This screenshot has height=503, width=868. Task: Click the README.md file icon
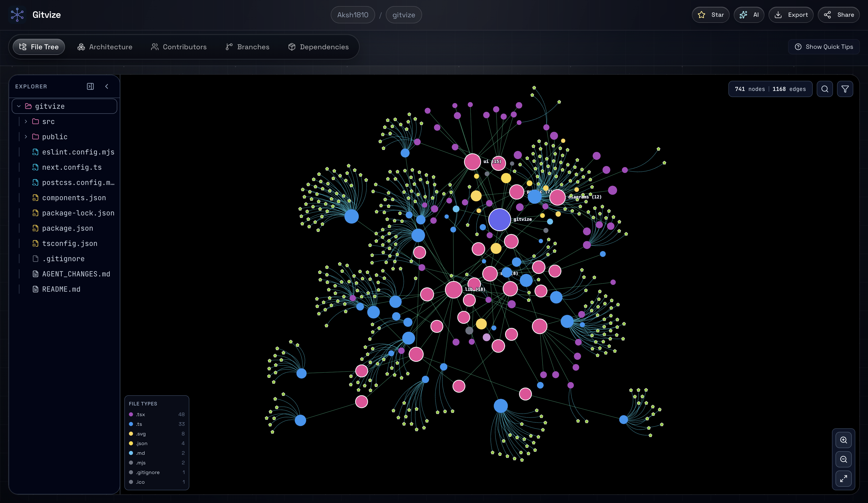coord(36,289)
